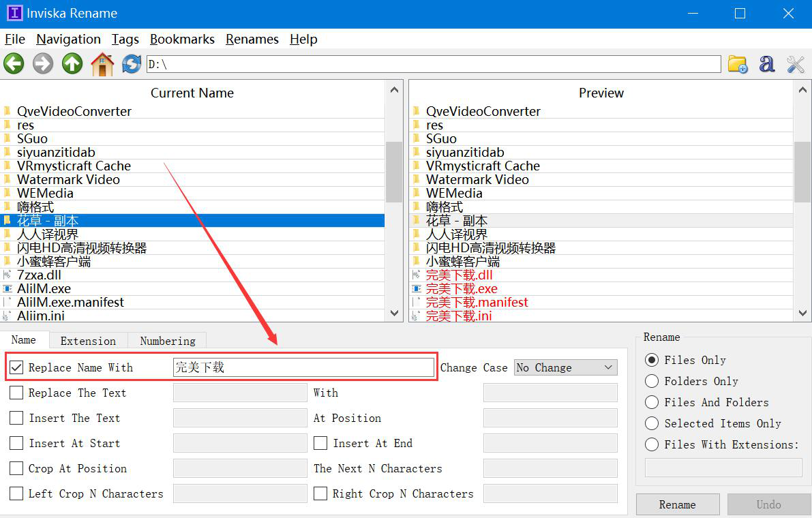The image size is (812, 518).
Task: Enable the Insert At Start checkbox
Action: point(16,444)
